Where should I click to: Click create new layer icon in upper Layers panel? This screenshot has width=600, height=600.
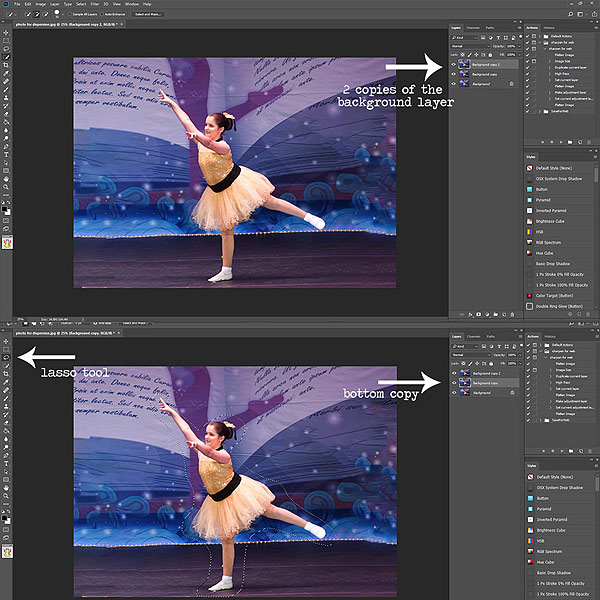coord(504,315)
